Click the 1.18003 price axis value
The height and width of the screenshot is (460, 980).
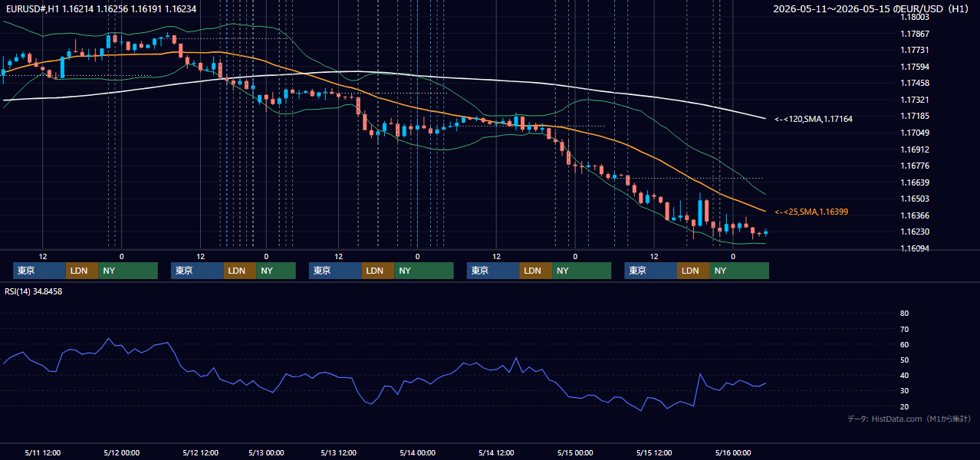pos(915,17)
